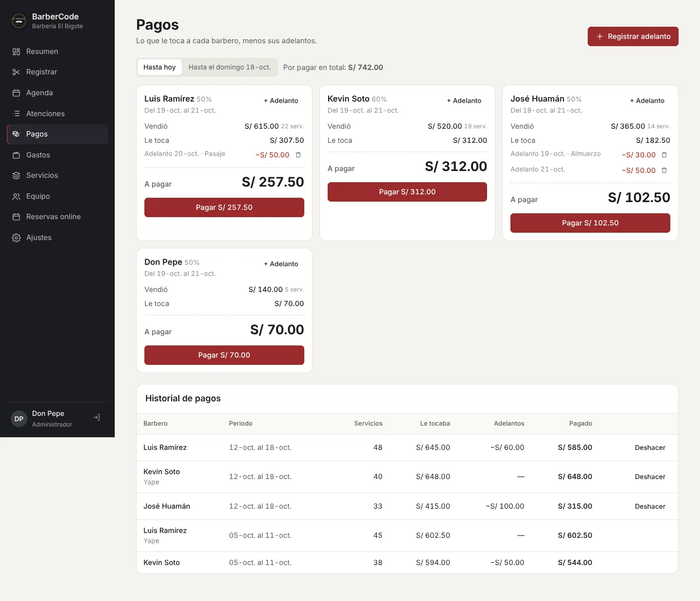Viewport: 700px width, 601px height.
Task: Add an Adelanto for Kevin Soto
Action: coord(464,101)
